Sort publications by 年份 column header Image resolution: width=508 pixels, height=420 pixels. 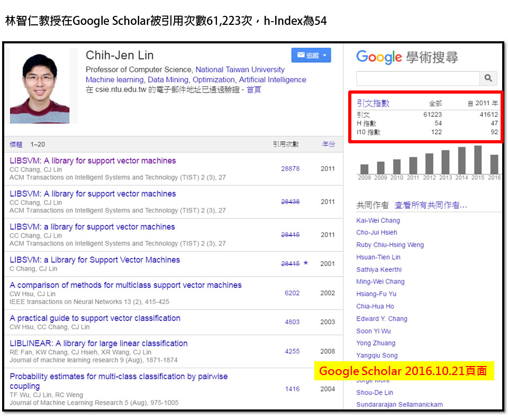[x=329, y=144]
